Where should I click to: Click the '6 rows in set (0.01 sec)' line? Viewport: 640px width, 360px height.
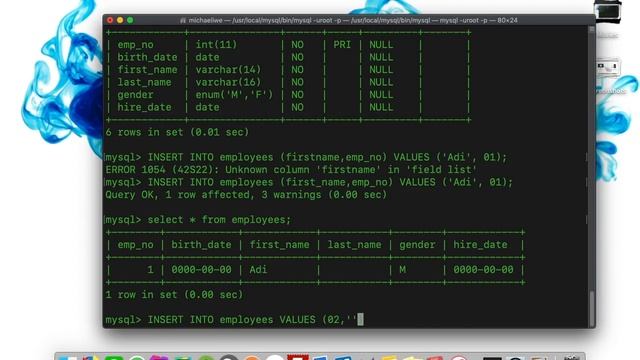click(177, 132)
